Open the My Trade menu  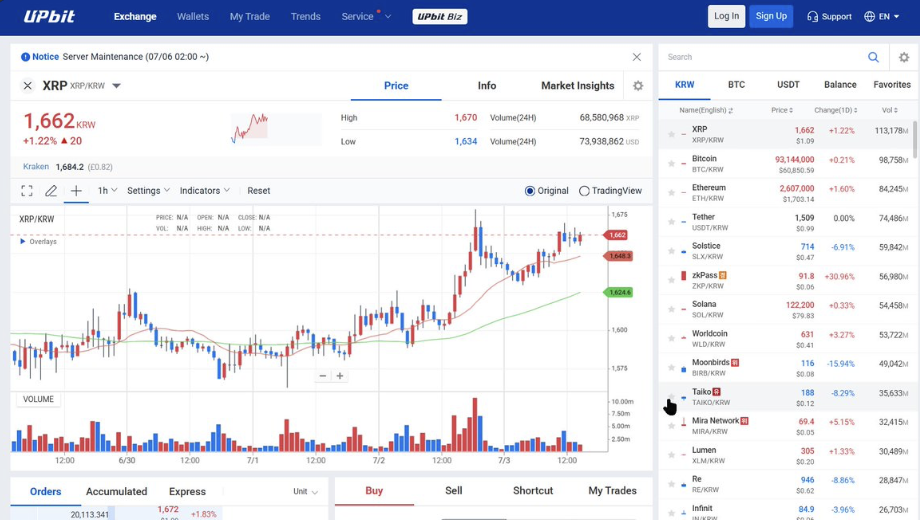[250, 16]
